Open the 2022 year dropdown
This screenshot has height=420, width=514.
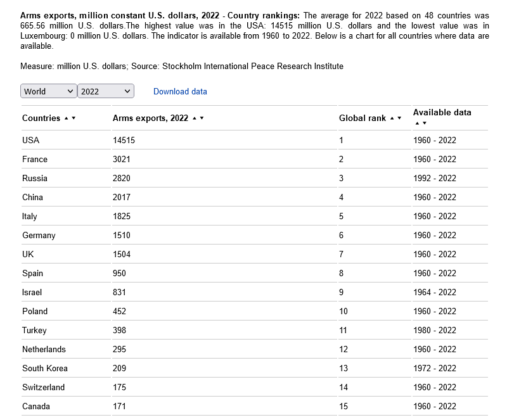click(x=106, y=91)
